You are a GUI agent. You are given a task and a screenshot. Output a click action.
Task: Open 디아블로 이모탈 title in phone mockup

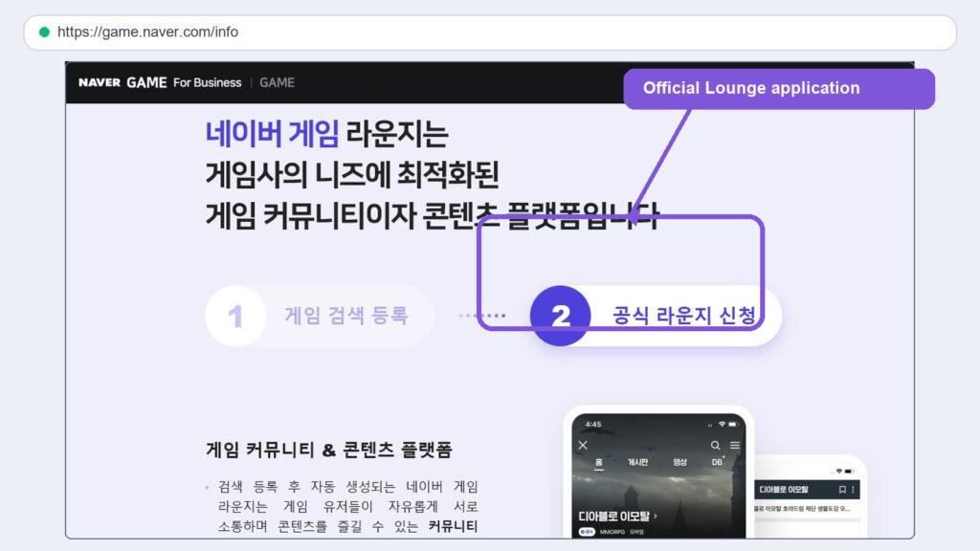[x=617, y=516]
